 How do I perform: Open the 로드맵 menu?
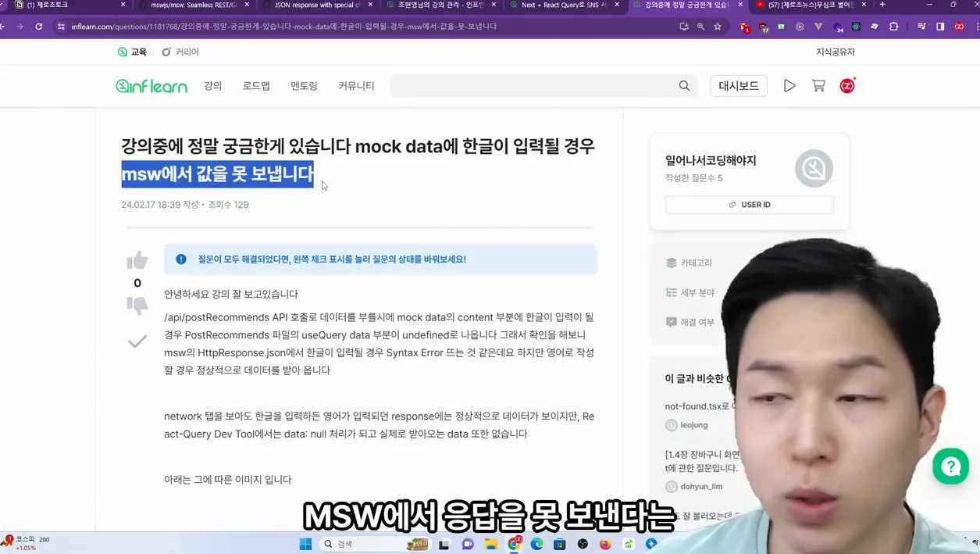(256, 86)
